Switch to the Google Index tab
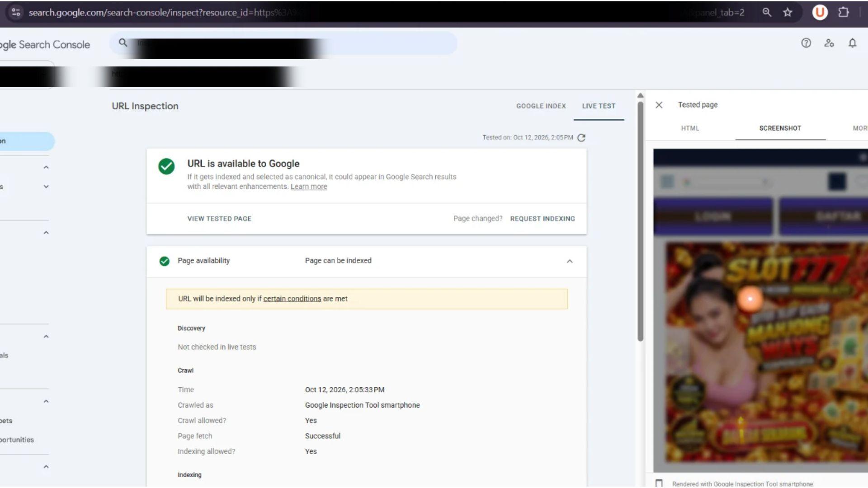 click(x=541, y=106)
